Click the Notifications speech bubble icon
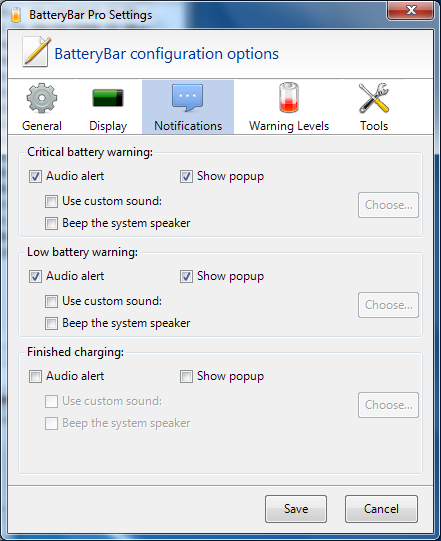441x541 pixels. click(188, 98)
